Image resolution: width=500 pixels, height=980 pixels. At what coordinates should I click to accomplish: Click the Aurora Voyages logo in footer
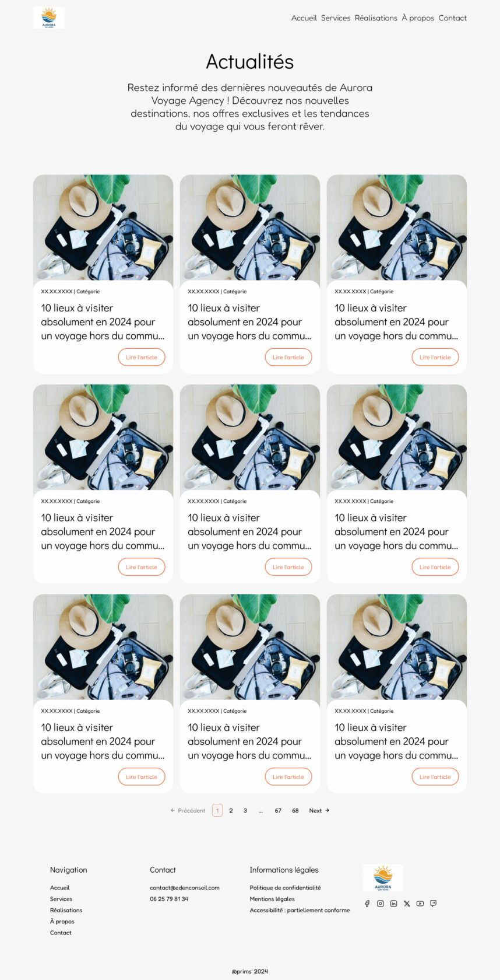click(x=383, y=878)
